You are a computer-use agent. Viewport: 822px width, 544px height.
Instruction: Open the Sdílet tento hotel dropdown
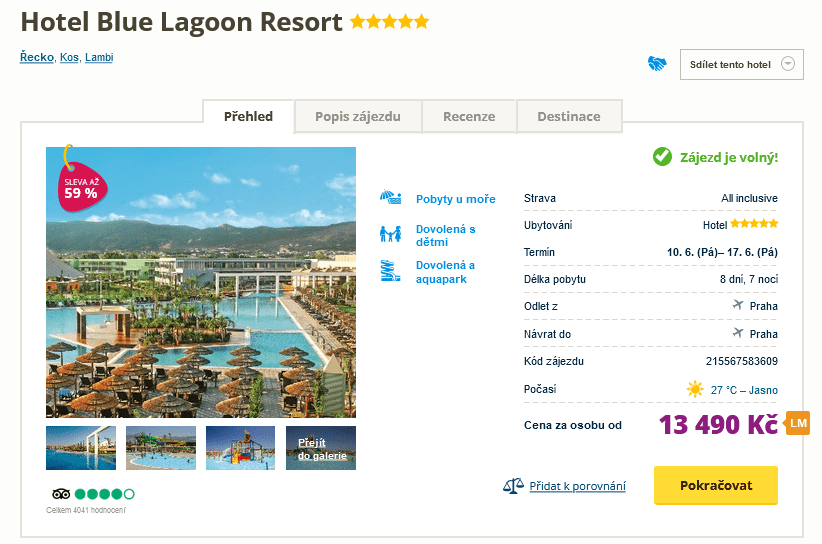(x=741, y=64)
